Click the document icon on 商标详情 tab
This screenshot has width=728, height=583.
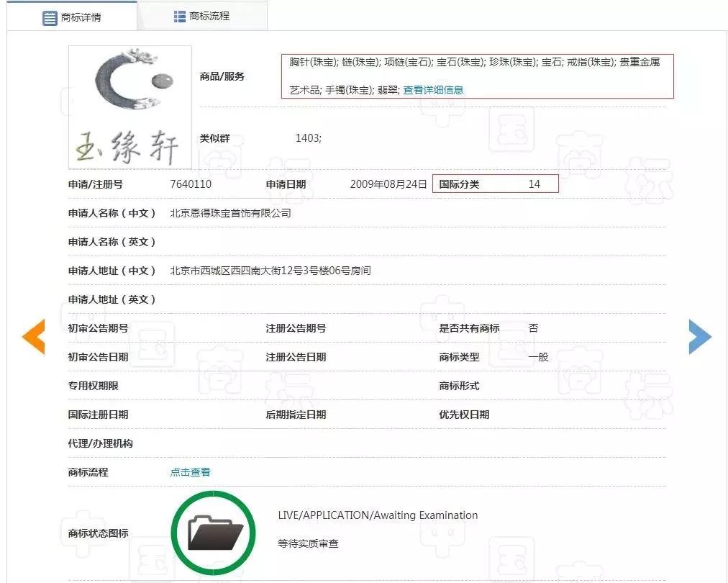pyautogui.click(x=49, y=17)
